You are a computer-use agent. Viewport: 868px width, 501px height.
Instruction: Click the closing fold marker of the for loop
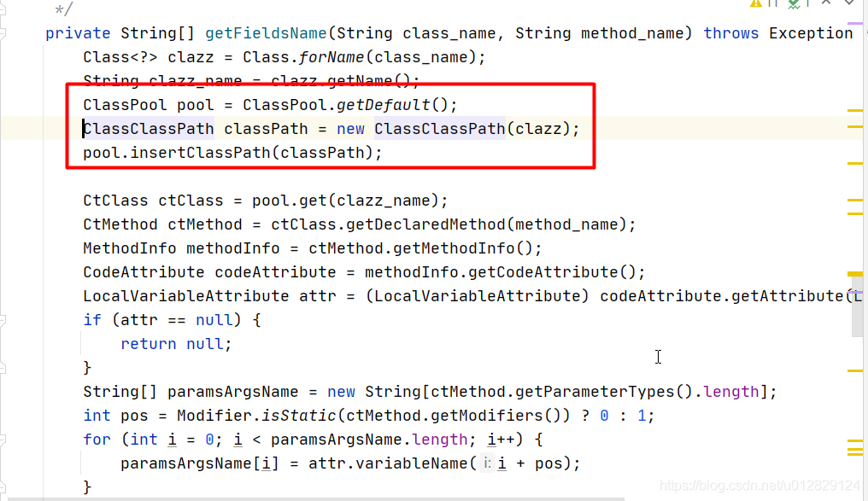3,487
